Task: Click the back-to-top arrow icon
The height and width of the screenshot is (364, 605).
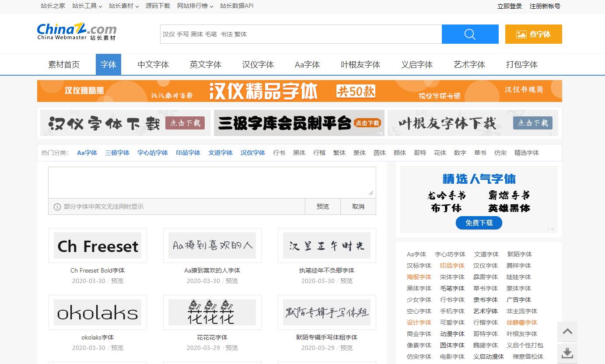Action: (x=567, y=332)
